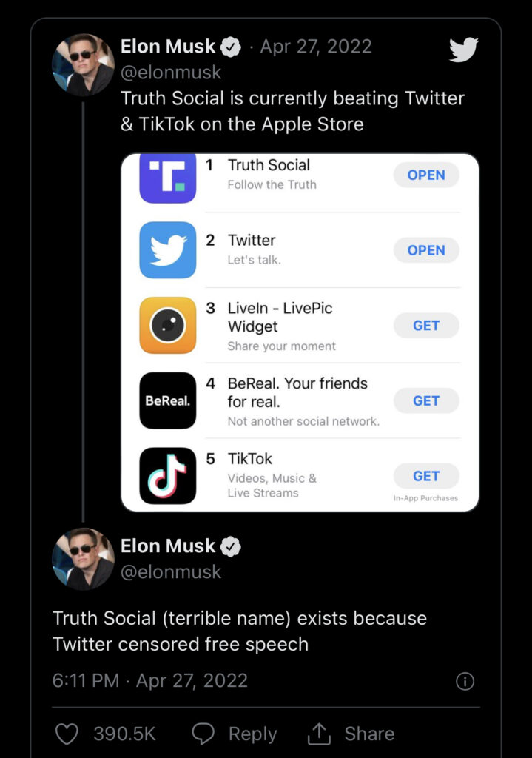The height and width of the screenshot is (758, 532).
Task: Like the tweet with heart icon
Action: 67,734
